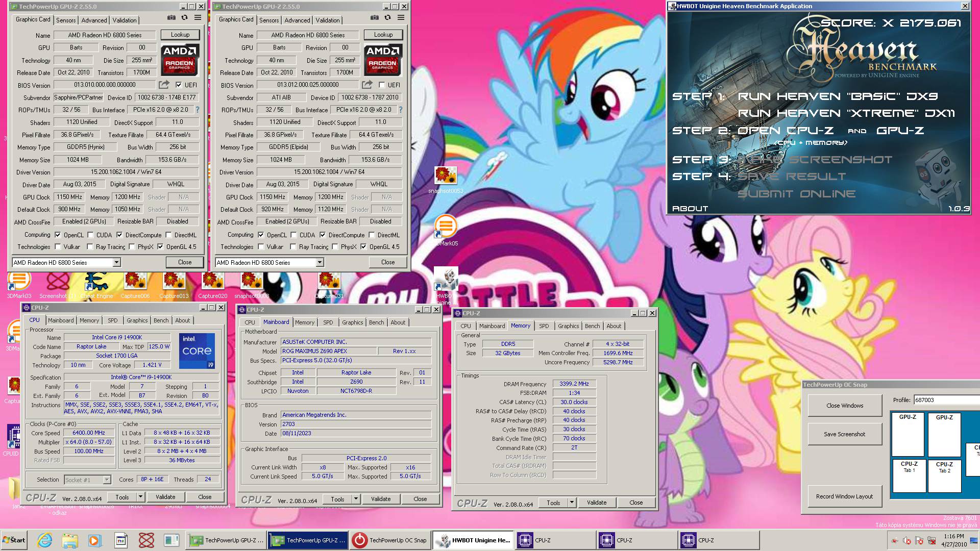Screen dimensions: 980x551
Task: Click Profile input field in OC Snap
Action: [946, 400]
